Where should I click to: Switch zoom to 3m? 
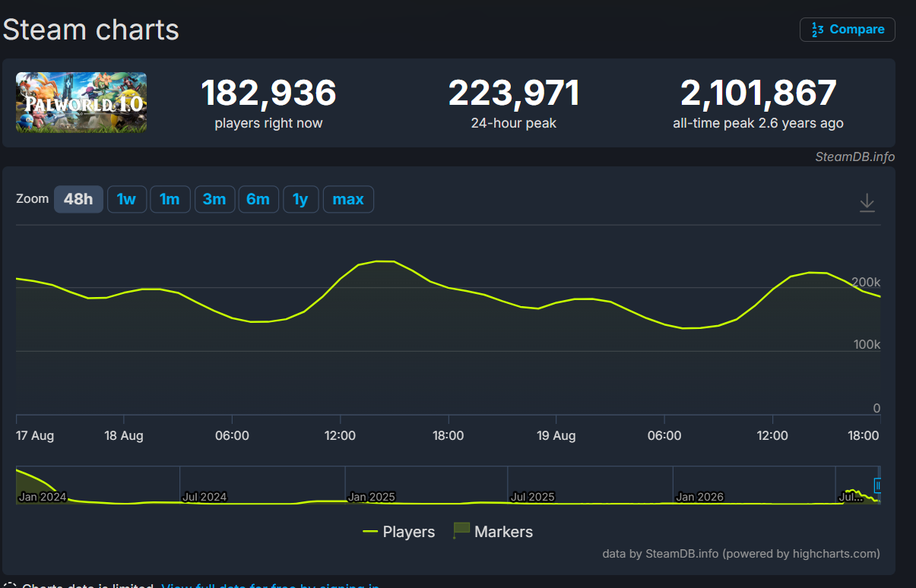tap(214, 200)
